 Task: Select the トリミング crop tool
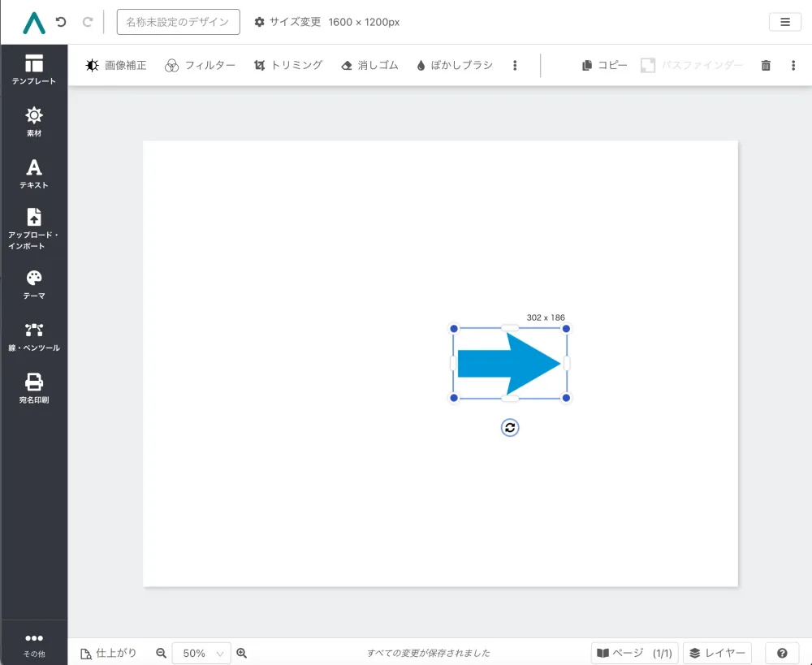point(289,65)
